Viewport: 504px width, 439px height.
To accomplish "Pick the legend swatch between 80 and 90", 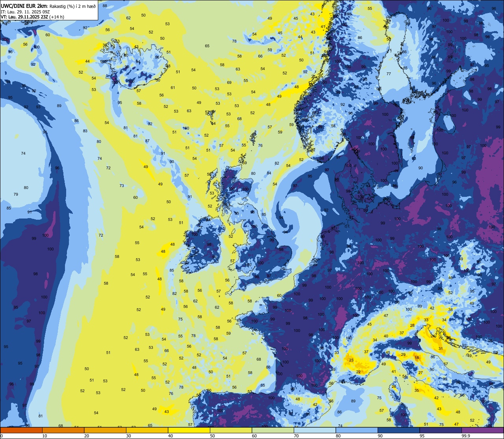I will click(357, 430).
